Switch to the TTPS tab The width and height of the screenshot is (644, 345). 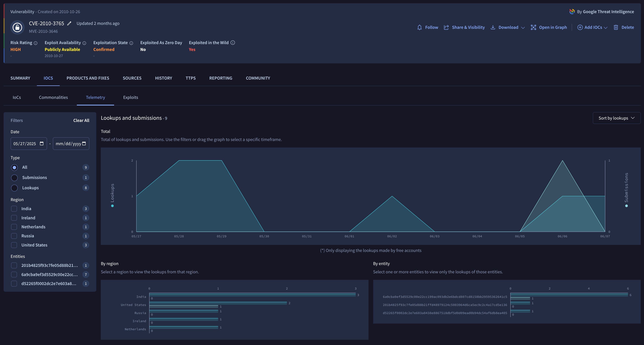(191, 78)
